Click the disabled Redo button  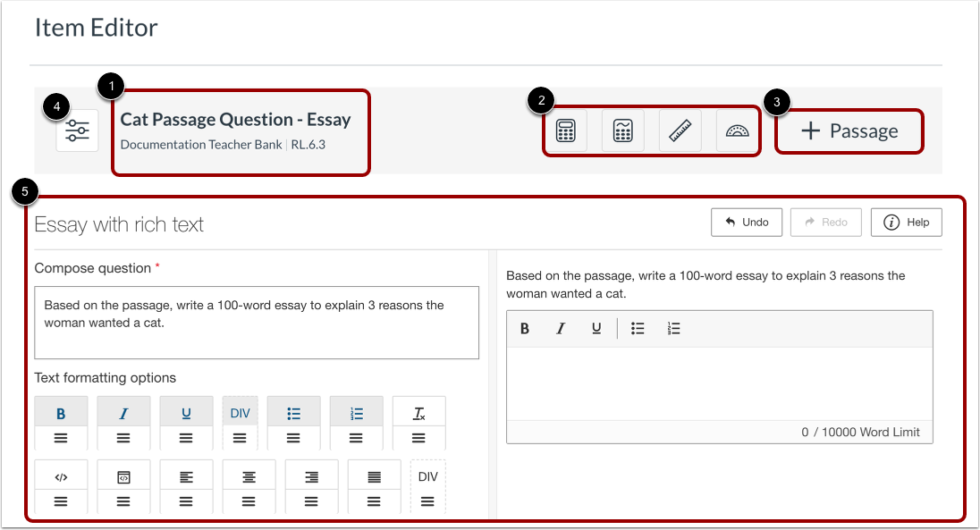[825, 222]
